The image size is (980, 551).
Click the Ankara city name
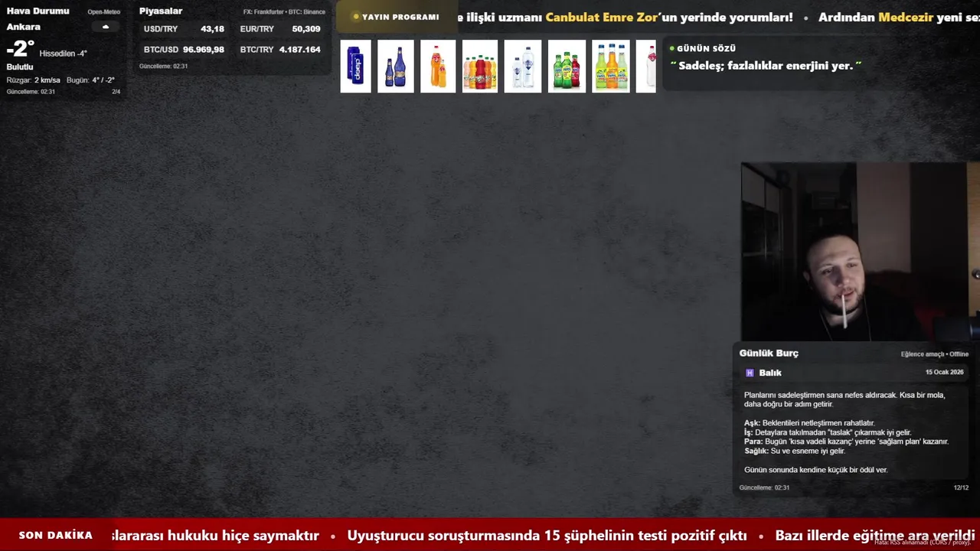point(24,27)
